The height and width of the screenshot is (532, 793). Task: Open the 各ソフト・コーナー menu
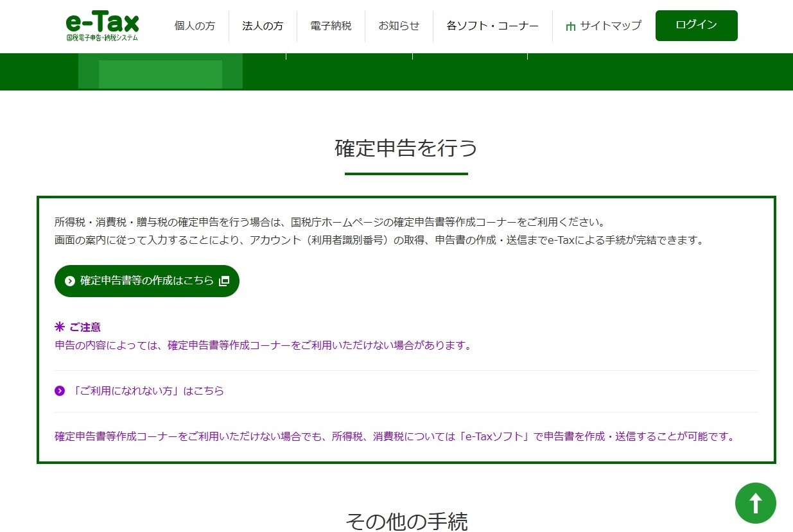pos(492,26)
